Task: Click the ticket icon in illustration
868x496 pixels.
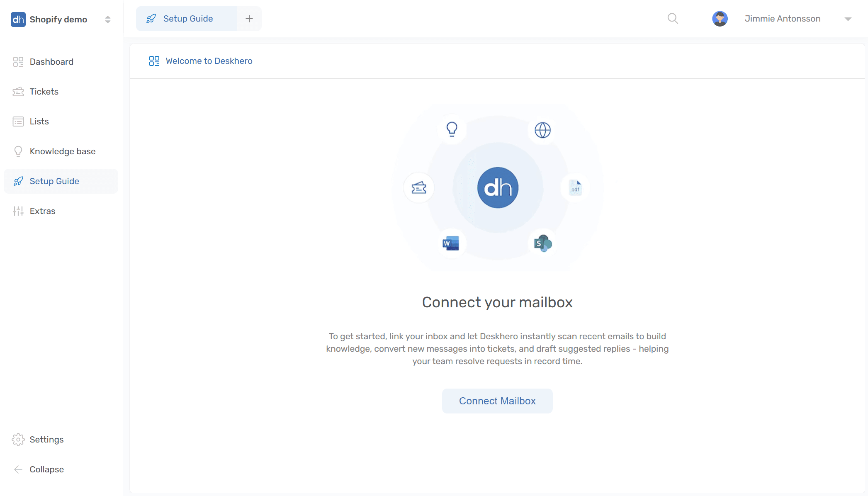Action: [x=419, y=188]
